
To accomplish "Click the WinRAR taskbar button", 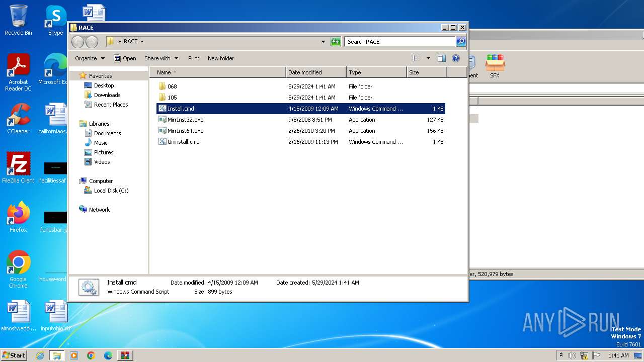I will [125, 355].
